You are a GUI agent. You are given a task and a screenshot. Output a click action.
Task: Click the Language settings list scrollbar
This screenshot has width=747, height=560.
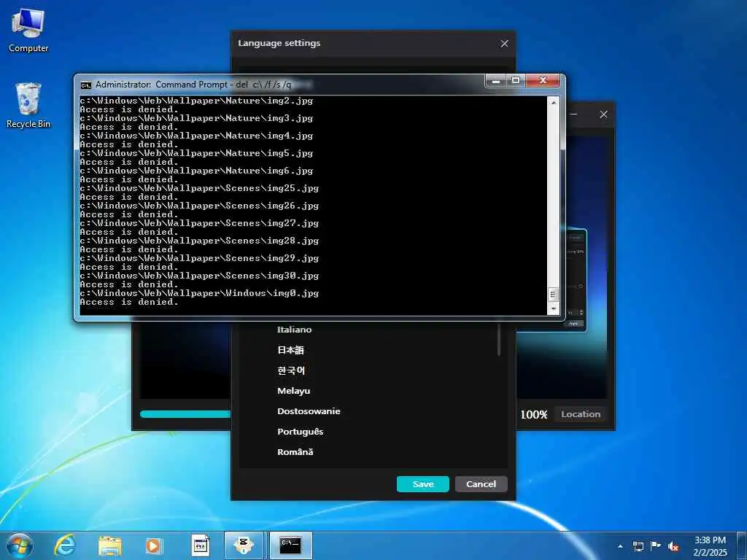499,339
